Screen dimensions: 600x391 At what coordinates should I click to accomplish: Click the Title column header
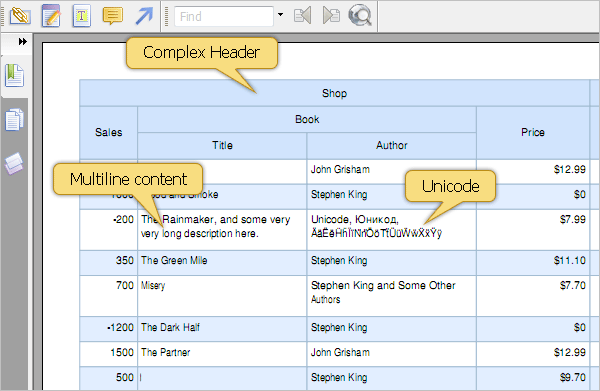coord(222,145)
